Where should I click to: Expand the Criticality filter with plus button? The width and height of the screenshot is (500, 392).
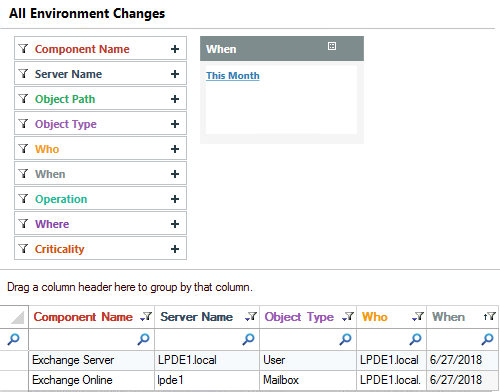pos(175,249)
